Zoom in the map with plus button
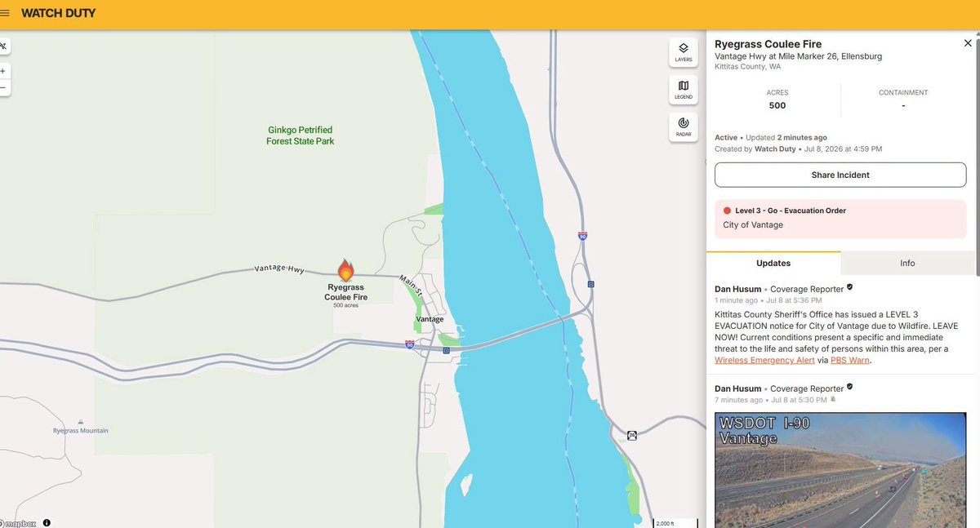Image resolution: width=980 pixels, height=528 pixels. point(3,71)
